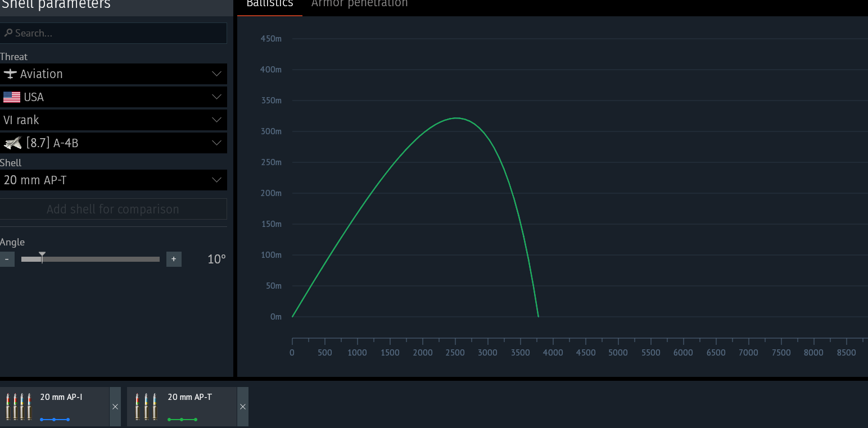Click the 20 mm AP-T ammo belt image
This screenshot has height=428, width=868.
(x=146, y=406)
